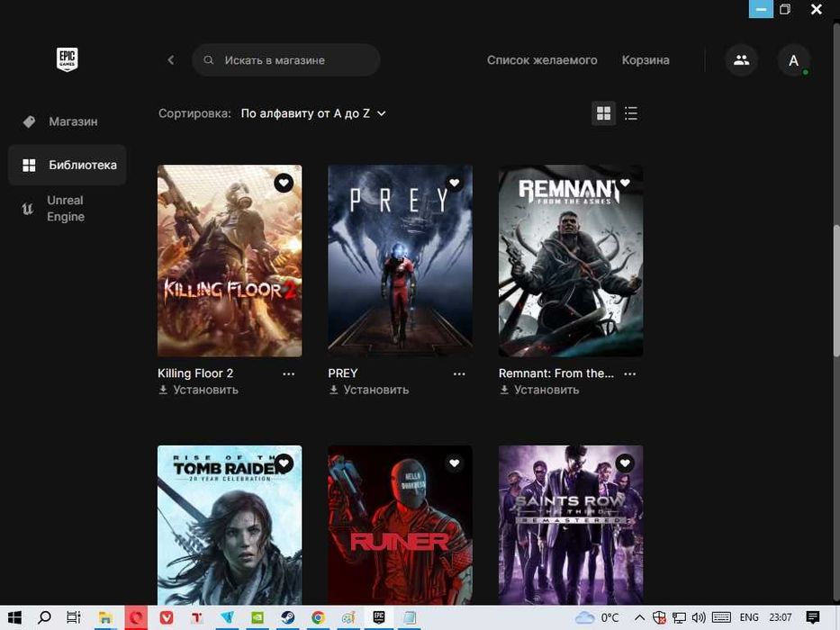
Task: Click the touch keyboard tray icon
Action: click(721, 617)
